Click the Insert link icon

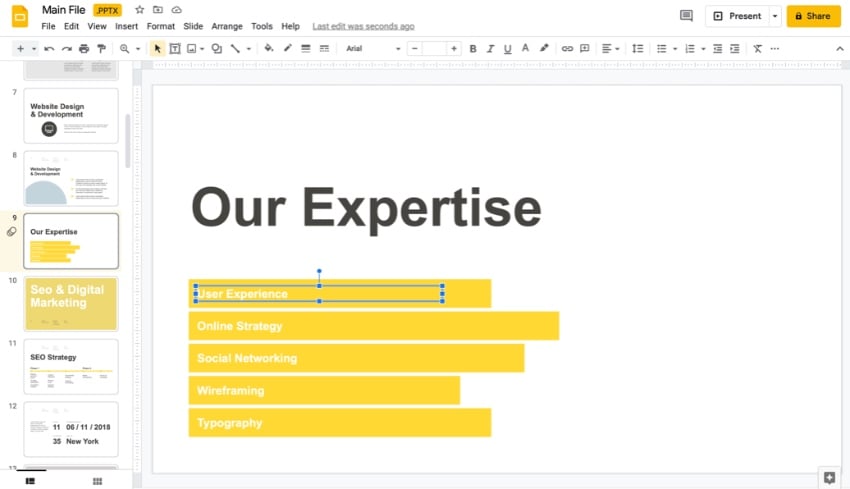(567, 48)
